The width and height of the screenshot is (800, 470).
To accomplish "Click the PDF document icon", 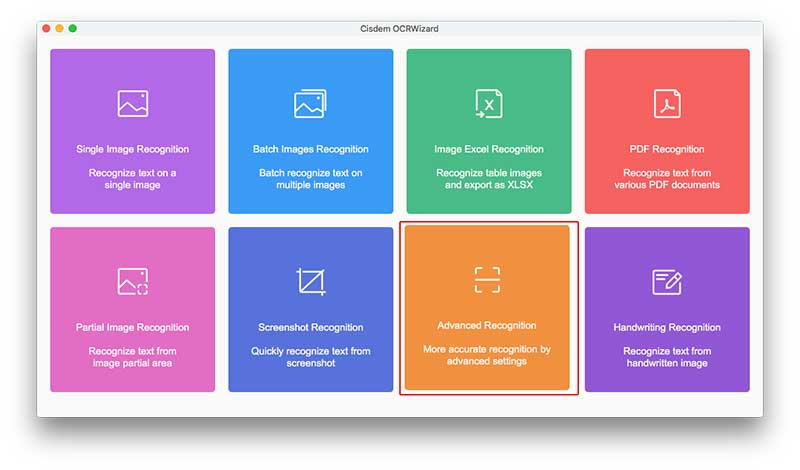I will coord(666,104).
